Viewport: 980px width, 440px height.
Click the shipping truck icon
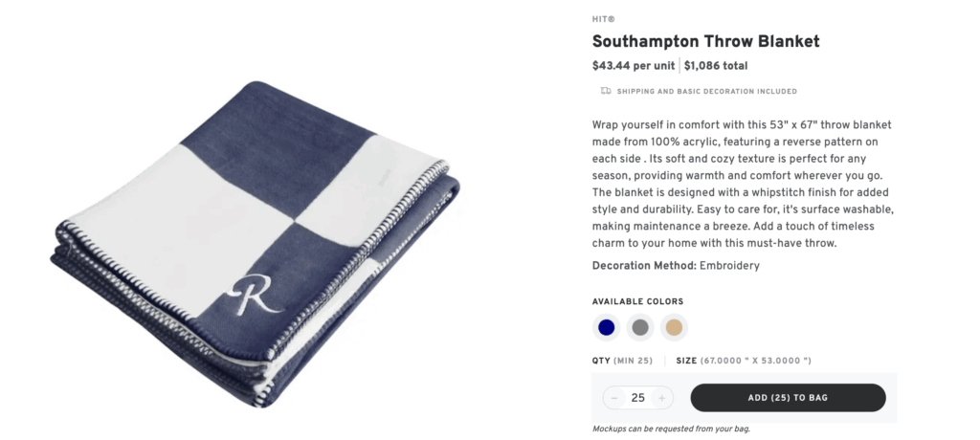pos(605,91)
